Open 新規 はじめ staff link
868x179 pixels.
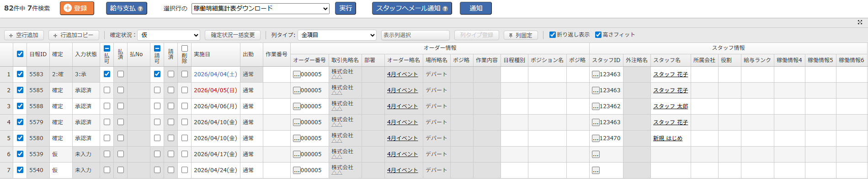point(668,138)
